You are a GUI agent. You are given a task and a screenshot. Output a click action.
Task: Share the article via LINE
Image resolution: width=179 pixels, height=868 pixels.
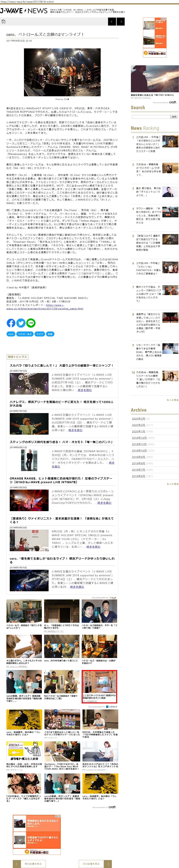(31, 323)
